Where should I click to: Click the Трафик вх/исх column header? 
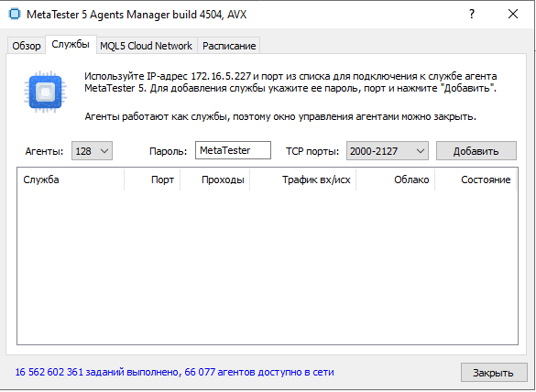click(x=303, y=180)
